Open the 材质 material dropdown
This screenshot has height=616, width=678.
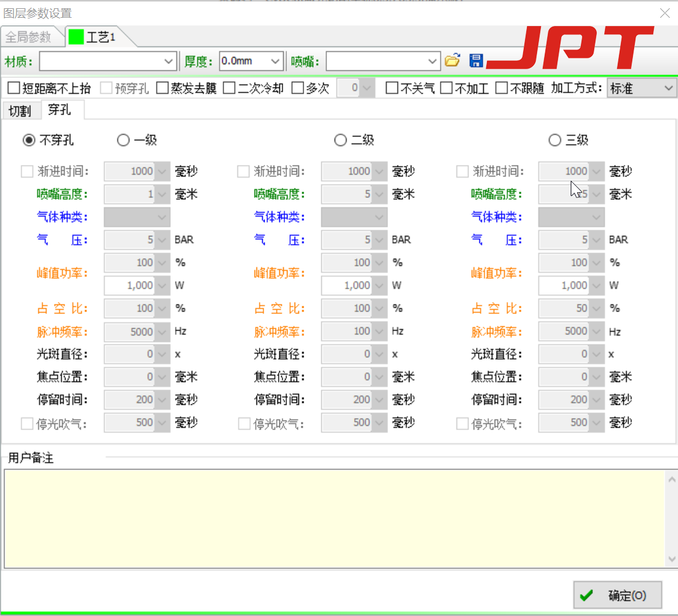pyautogui.click(x=169, y=62)
